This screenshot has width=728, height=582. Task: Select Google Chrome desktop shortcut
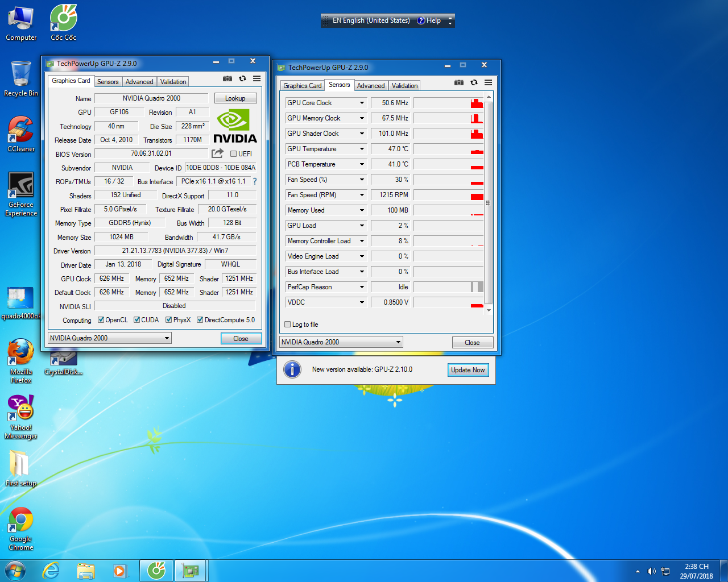pyautogui.click(x=21, y=529)
